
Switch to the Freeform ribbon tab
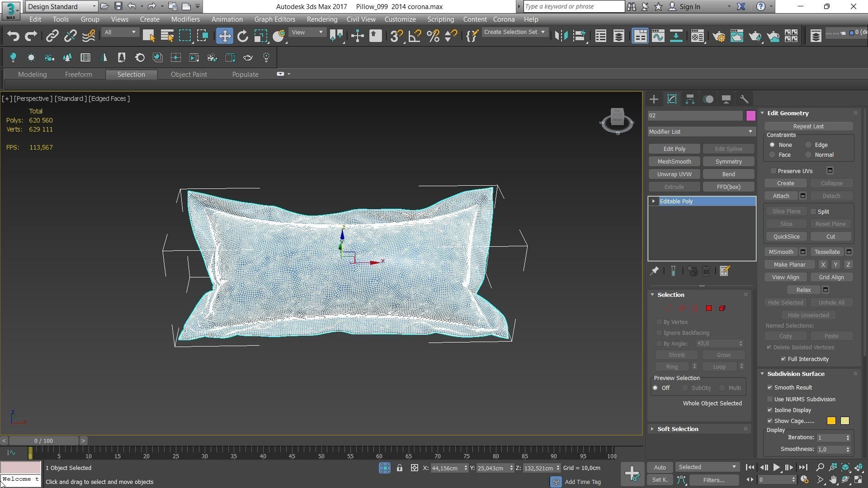click(78, 75)
